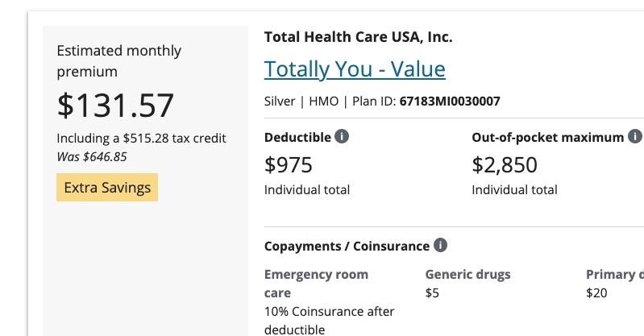Click the info icon next to Deductible
Image resolution: width=644 pixels, height=336 pixels.
point(342,137)
